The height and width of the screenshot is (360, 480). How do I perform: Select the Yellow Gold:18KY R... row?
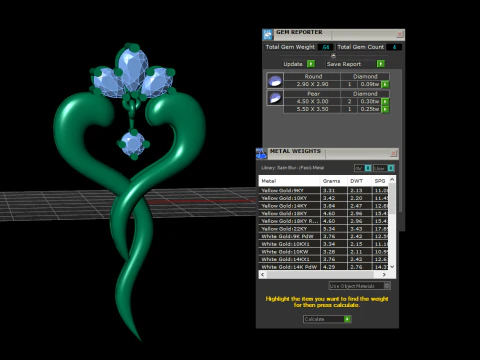coord(324,221)
